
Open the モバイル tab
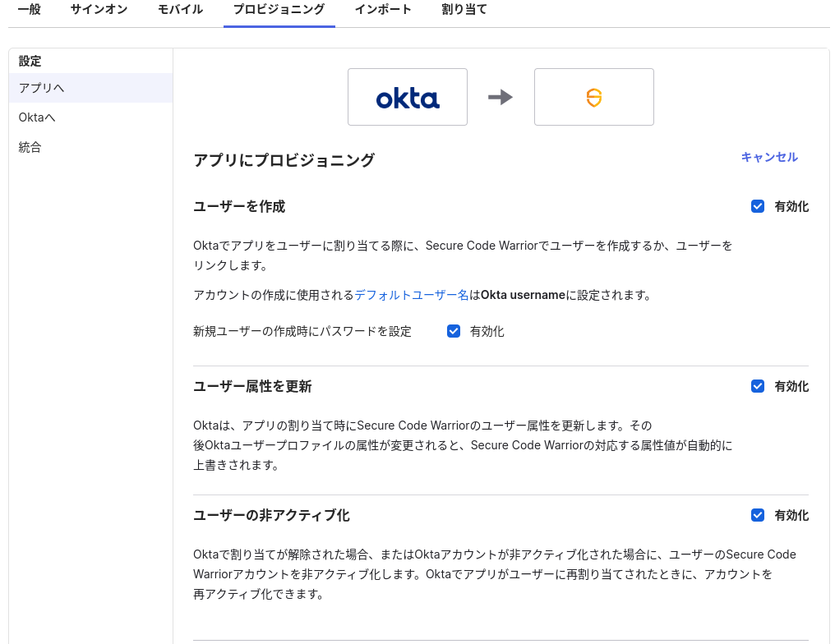pos(180,10)
